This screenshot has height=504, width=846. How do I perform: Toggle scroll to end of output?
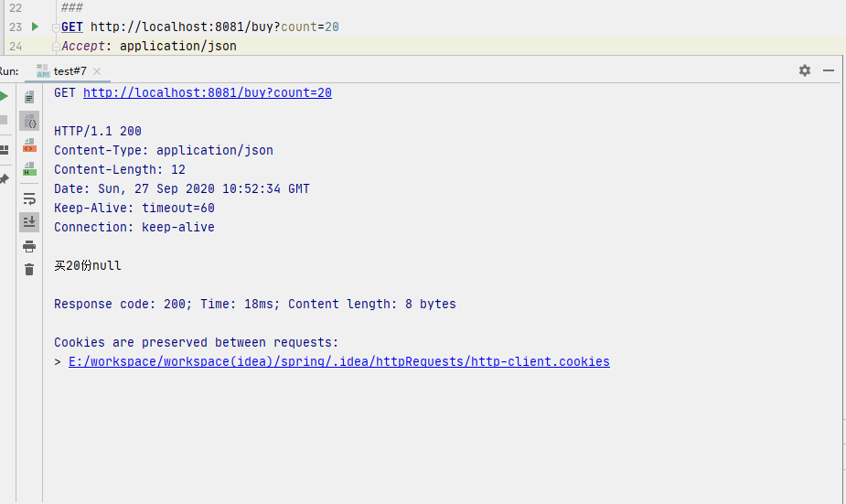click(x=29, y=221)
